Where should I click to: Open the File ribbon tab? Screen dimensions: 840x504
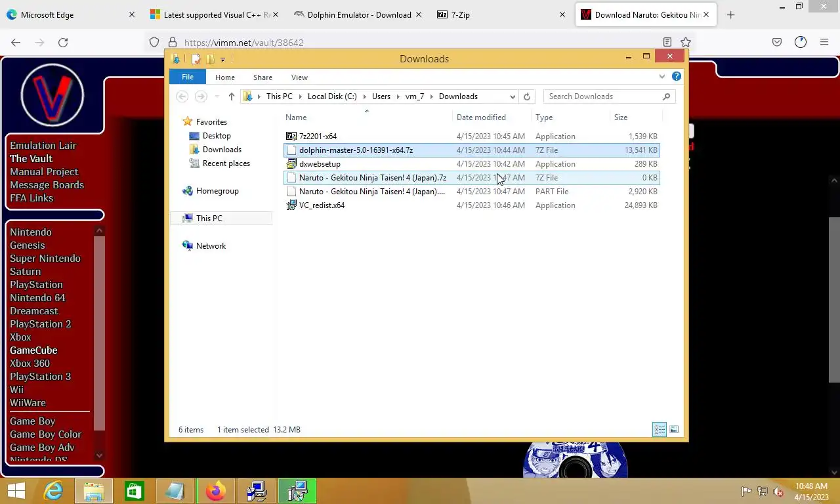pyautogui.click(x=188, y=77)
